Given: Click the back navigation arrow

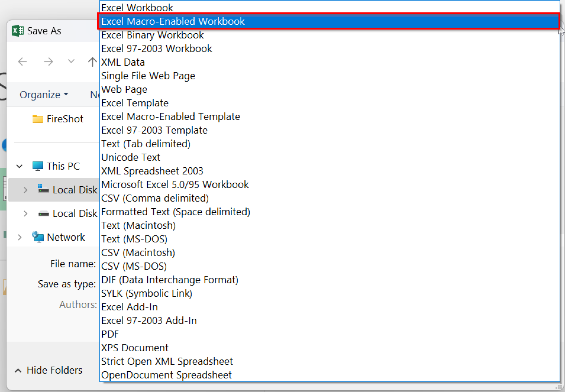Looking at the screenshot, I should [x=22, y=61].
